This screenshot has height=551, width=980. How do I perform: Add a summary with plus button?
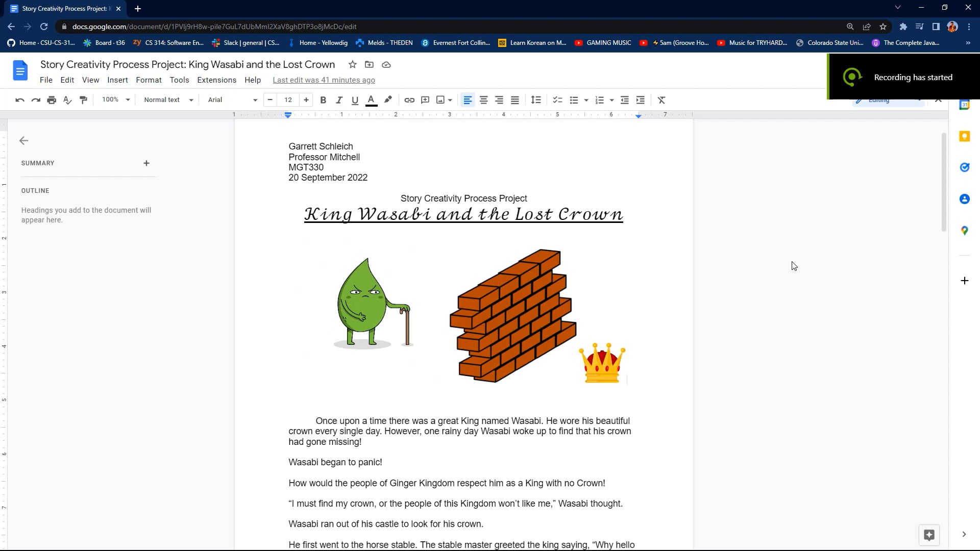(146, 163)
